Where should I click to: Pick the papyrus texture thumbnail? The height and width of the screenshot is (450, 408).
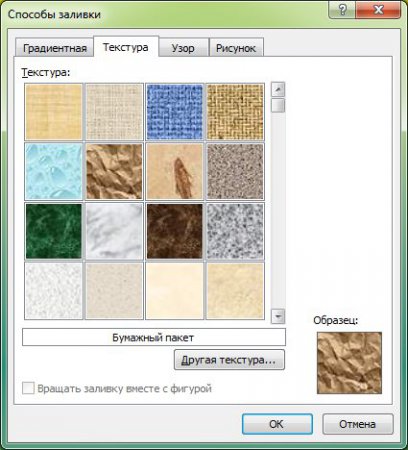(x=53, y=112)
